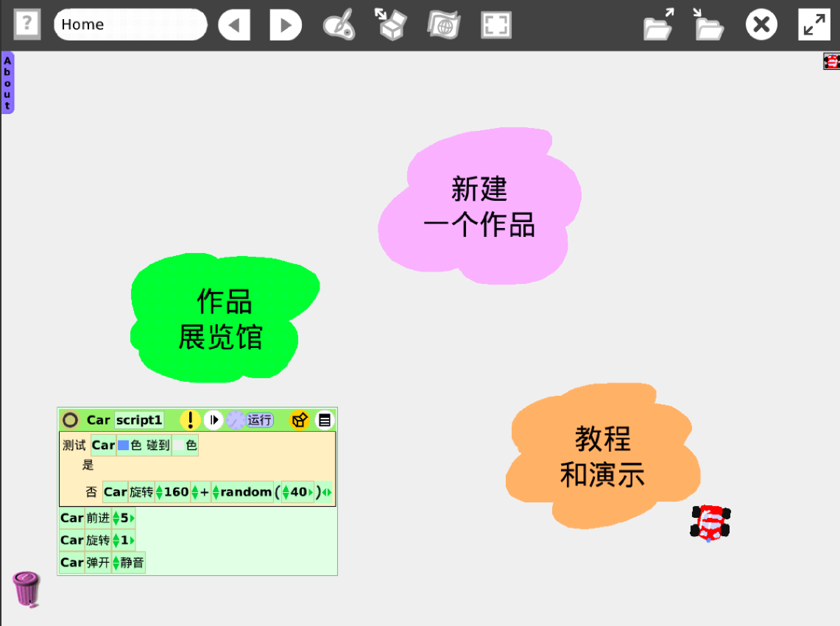Image resolution: width=840 pixels, height=626 pixels.
Task: Navigate to the previous project with back arrow
Action: pyautogui.click(x=235, y=25)
